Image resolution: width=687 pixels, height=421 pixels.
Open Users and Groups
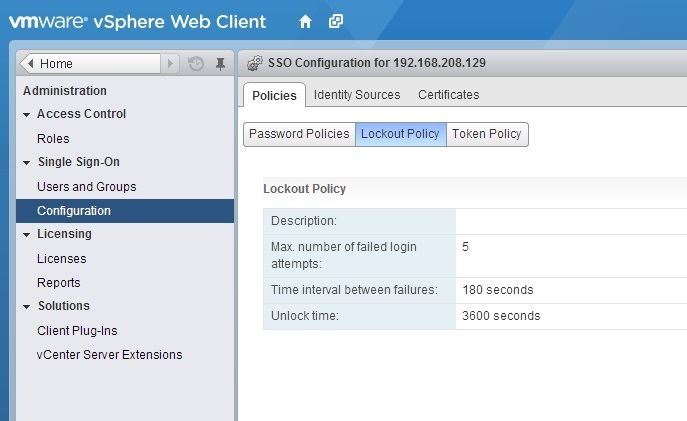pyautogui.click(x=86, y=187)
